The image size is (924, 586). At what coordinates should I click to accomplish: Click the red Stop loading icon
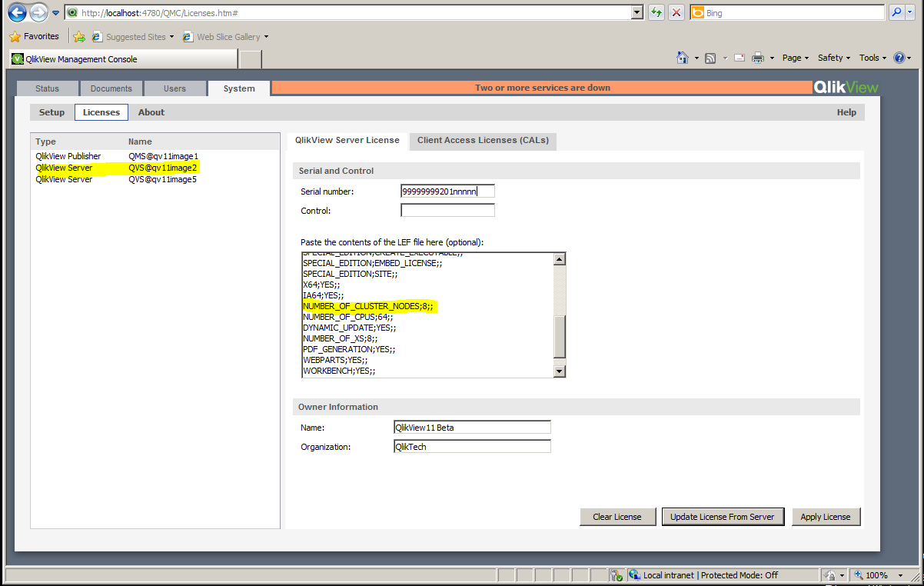[675, 12]
